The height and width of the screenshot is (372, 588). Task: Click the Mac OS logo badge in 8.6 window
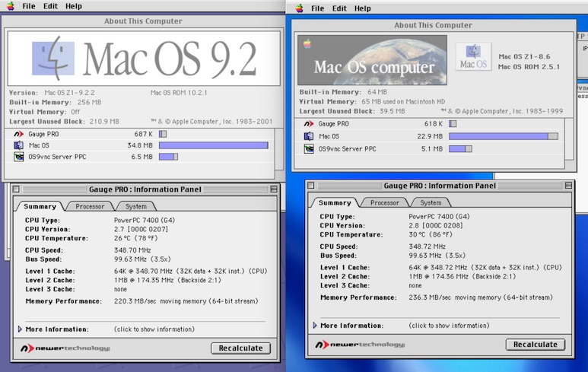coord(473,56)
